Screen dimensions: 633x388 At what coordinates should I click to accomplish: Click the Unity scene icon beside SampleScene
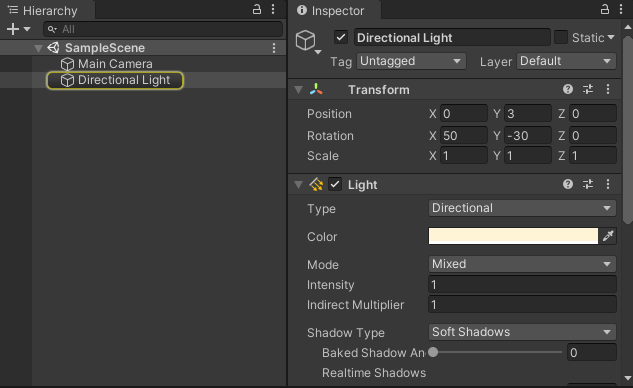pyautogui.click(x=53, y=48)
